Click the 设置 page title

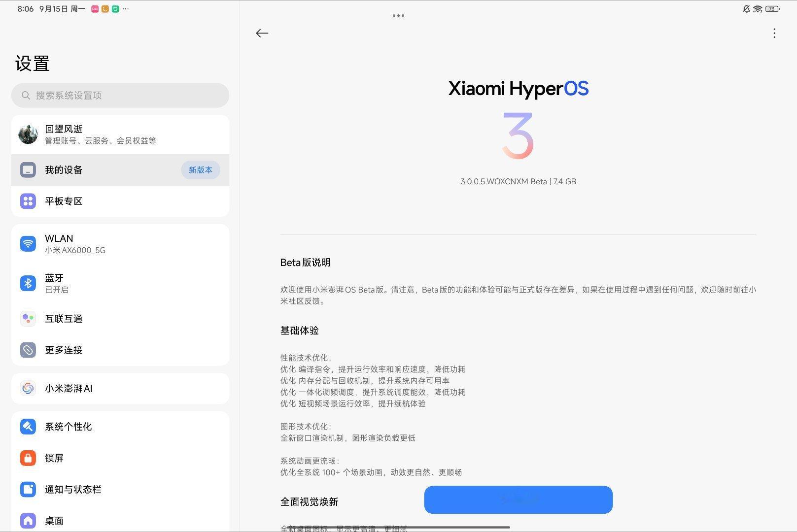33,64
